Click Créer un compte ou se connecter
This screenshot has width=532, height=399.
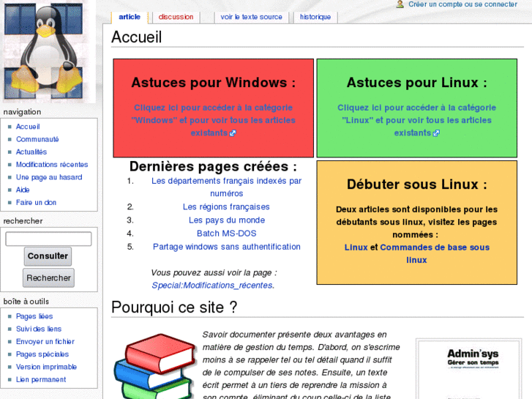tap(462, 4)
